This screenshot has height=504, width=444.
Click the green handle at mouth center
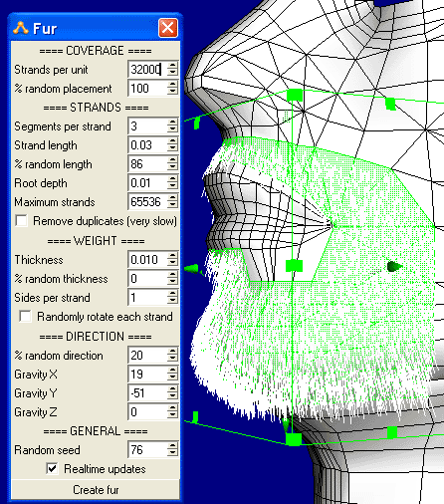click(x=294, y=266)
